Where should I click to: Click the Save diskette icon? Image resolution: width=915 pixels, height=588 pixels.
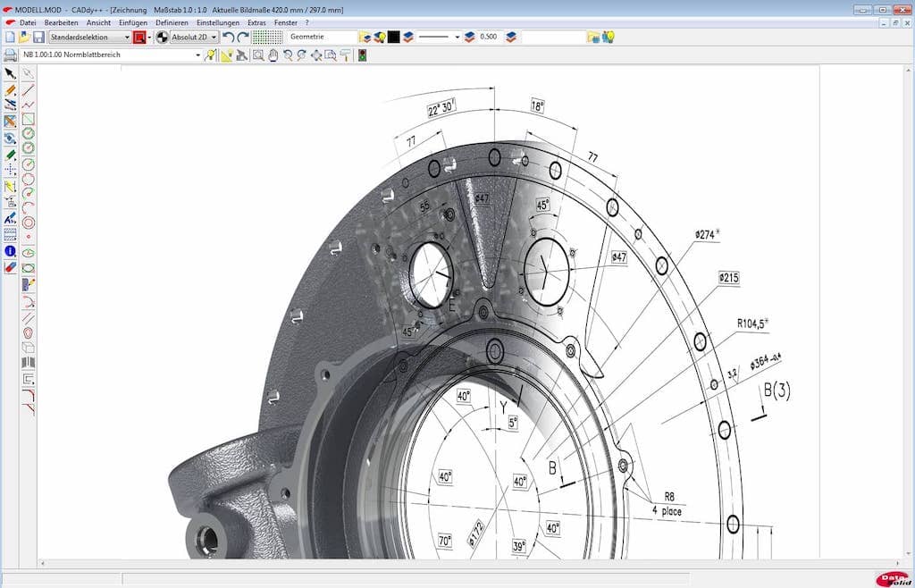click(x=38, y=38)
